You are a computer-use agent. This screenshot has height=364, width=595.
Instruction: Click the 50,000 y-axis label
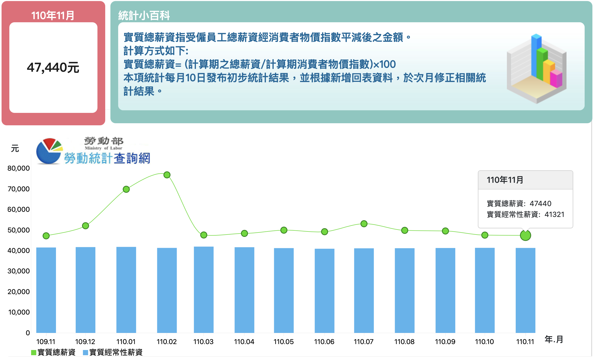pyautogui.click(x=18, y=230)
